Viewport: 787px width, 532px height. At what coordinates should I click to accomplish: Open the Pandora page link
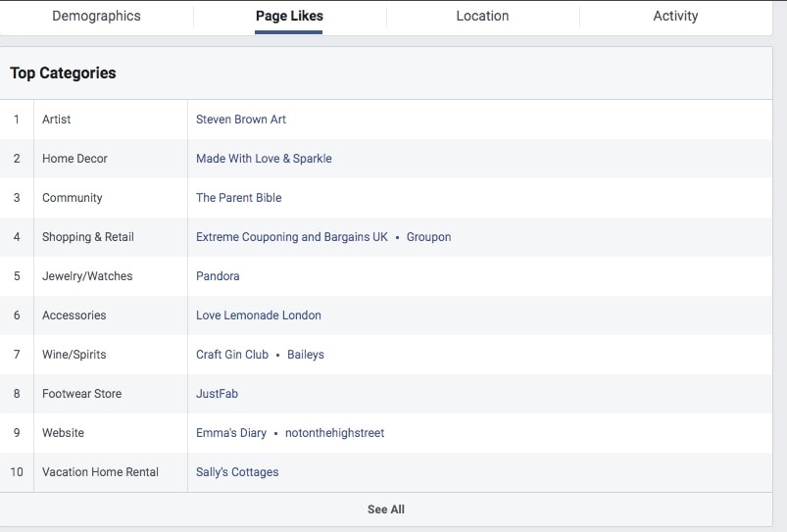218,276
